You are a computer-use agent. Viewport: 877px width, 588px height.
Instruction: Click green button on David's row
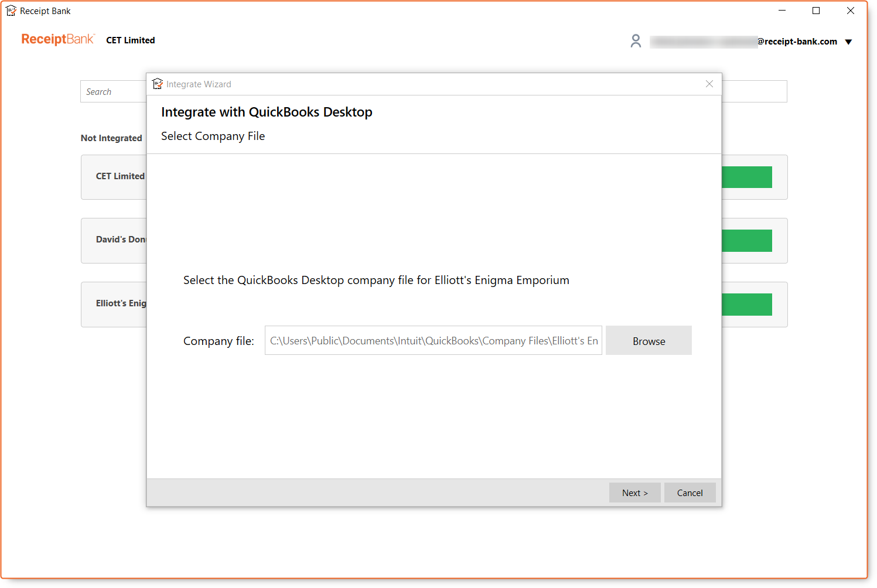pos(747,240)
